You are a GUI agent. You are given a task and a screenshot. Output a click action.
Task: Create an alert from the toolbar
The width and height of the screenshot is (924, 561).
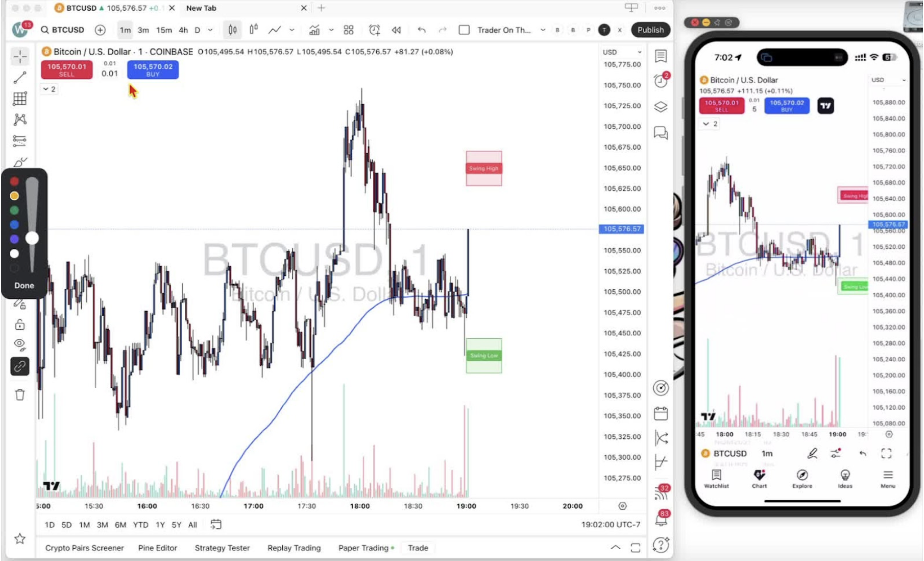[x=375, y=30]
